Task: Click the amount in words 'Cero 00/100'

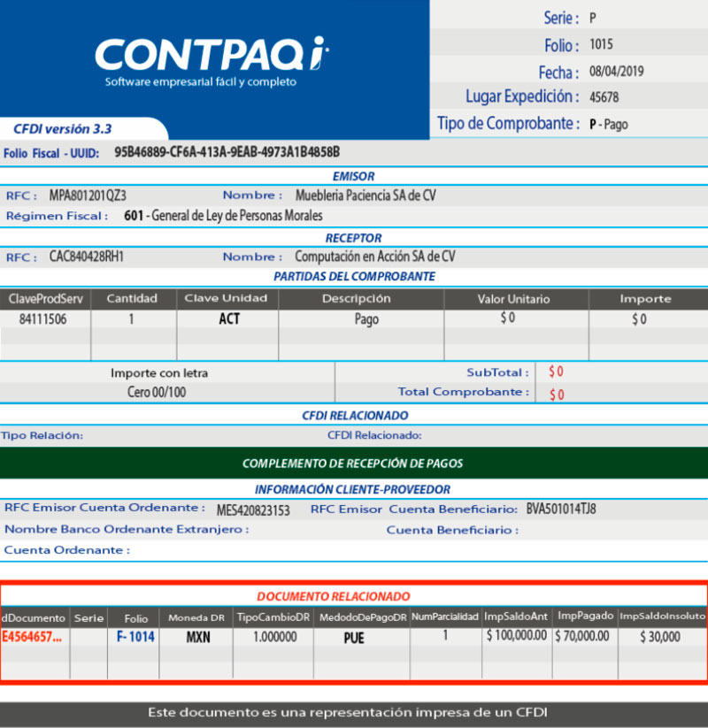Action: tap(157, 393)
